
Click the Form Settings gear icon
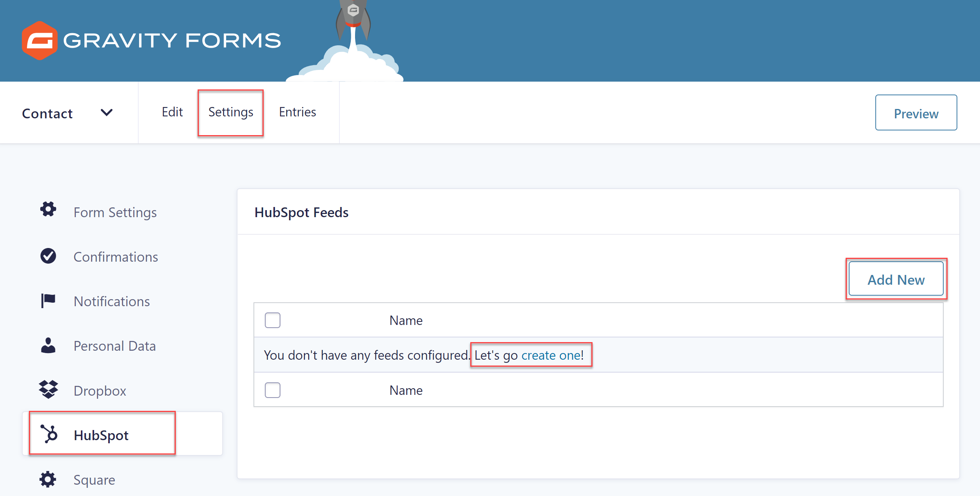(48, 209)
